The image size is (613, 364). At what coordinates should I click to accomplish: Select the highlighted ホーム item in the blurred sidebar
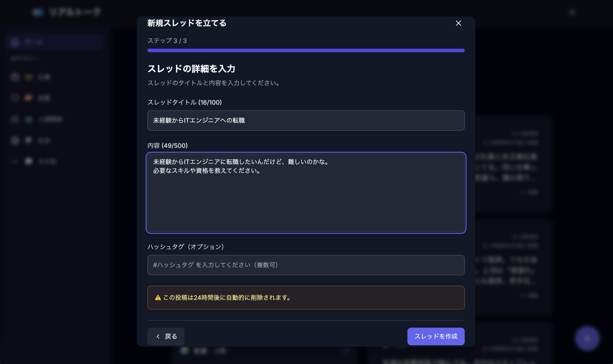pyautogui.click(x=54, y=42)
